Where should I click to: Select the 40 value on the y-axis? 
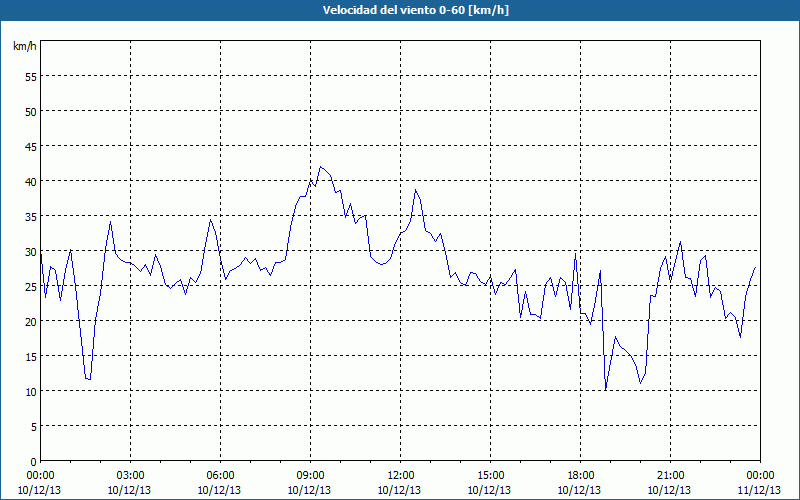tap(31, 182)
